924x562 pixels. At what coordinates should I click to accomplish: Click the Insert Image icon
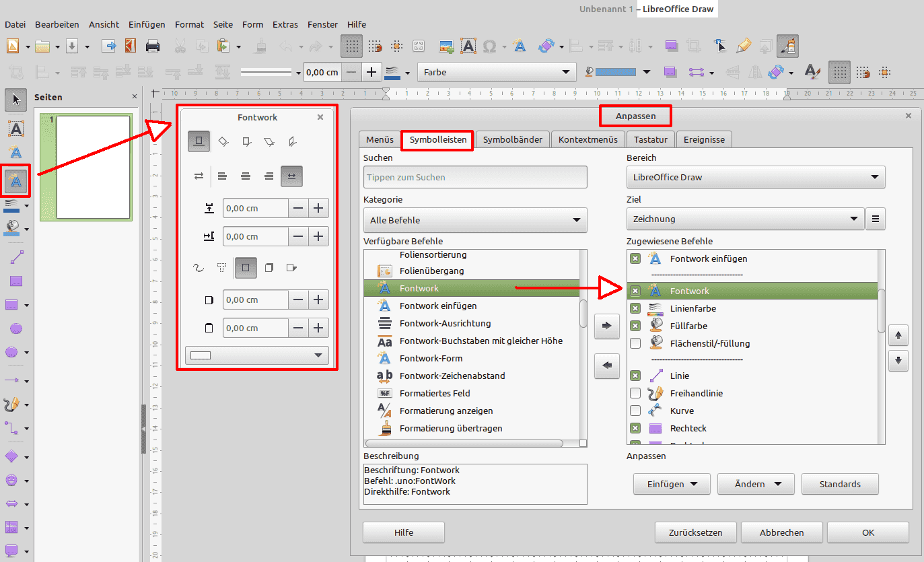click(x=446, y=46)
